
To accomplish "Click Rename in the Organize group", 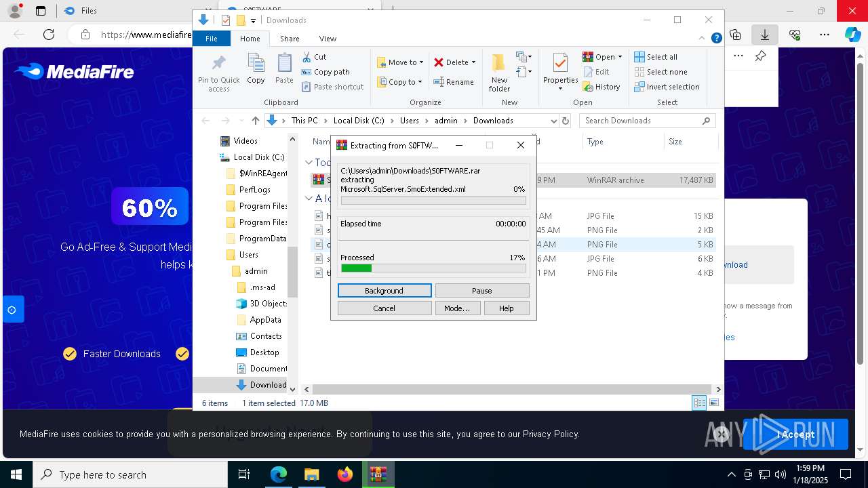I will (454, 82).
